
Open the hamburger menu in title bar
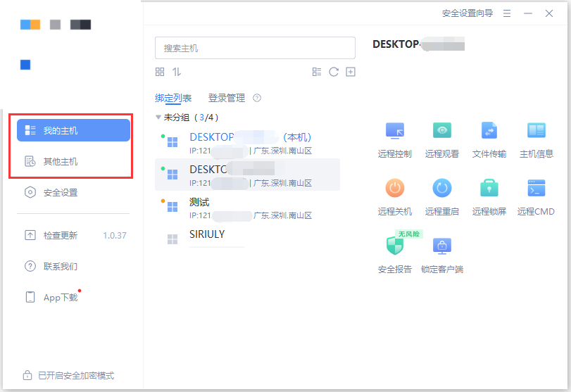point(506,14)
